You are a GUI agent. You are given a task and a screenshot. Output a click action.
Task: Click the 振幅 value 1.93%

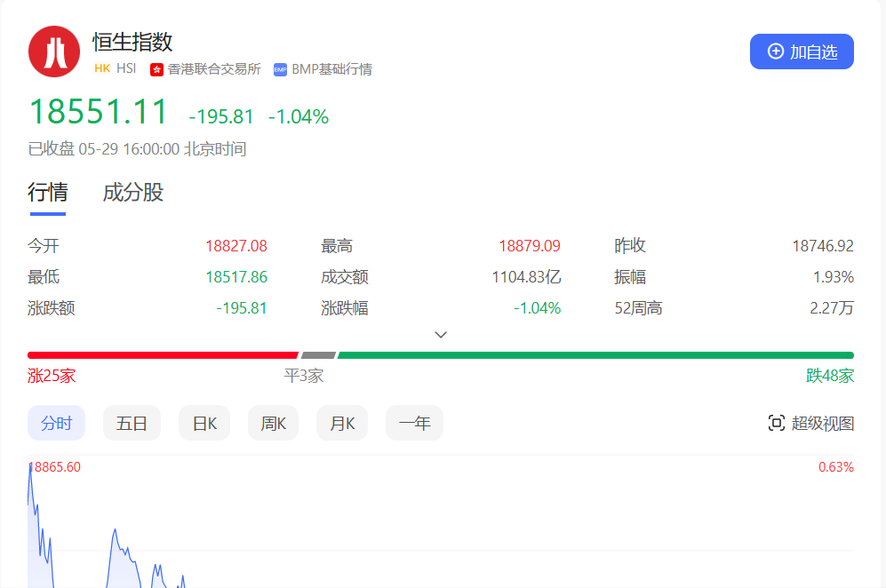[834, 277]
